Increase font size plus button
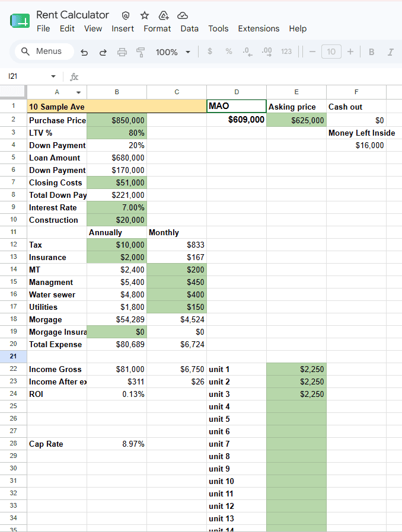This screenshot has height=532, width=402. tap(350, 52)
